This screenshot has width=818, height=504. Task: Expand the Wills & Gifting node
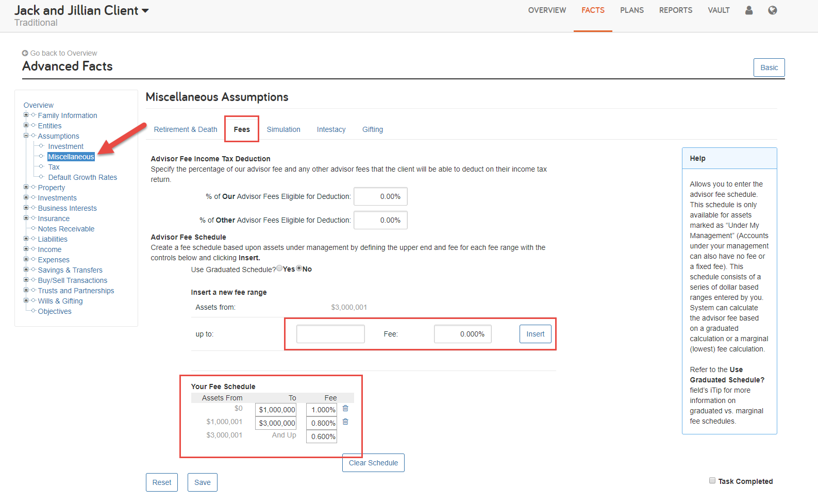click(x=26, y=300)
